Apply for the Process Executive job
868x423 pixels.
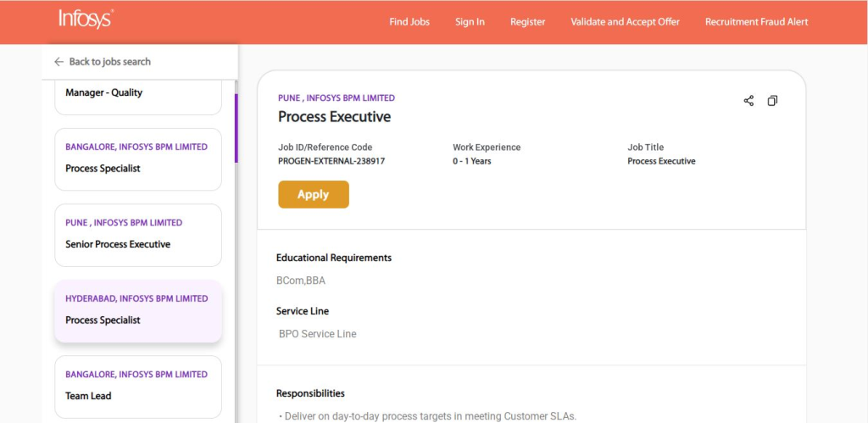(314, 194)
